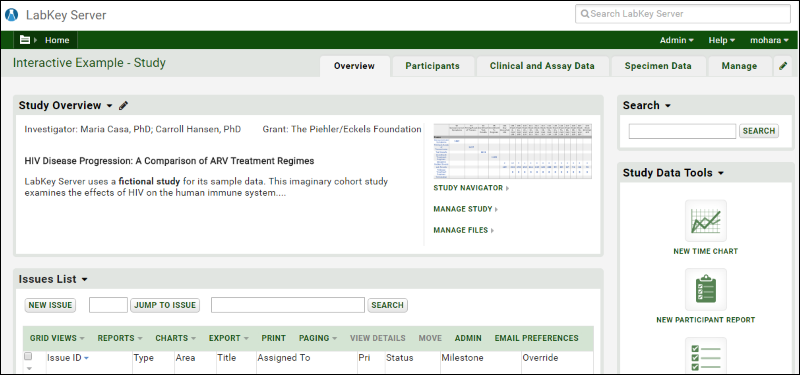The width and height of the screenshot is (800, 375).
Task: Click the New Participant Report label link
Action: pyautogui.click(x=706, y=320)
